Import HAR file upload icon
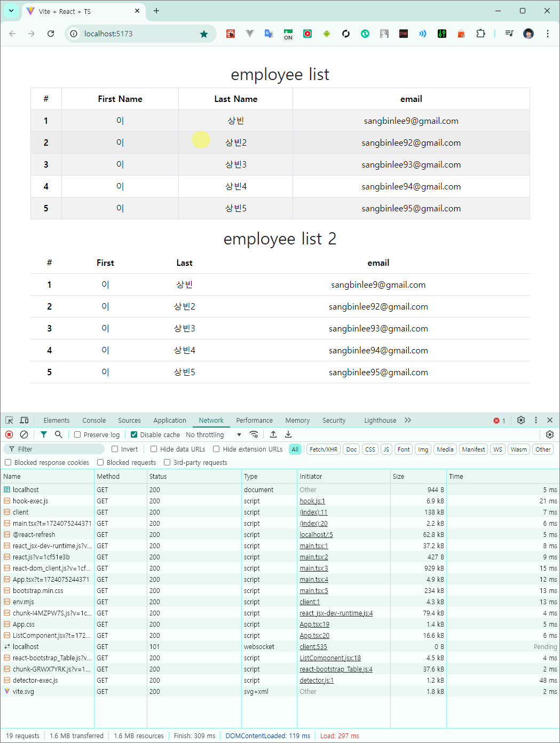The image size is (560, 743). pos(273,434)
